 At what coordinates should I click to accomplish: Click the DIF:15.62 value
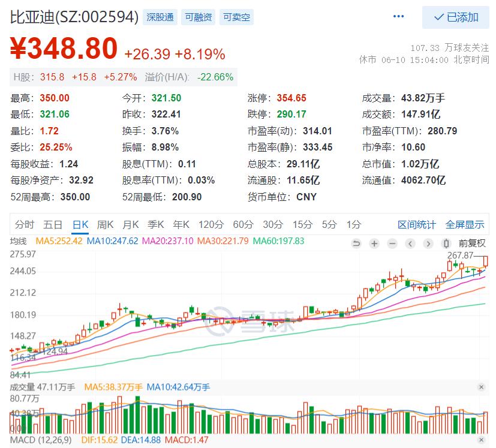click(x=100, y=440)
